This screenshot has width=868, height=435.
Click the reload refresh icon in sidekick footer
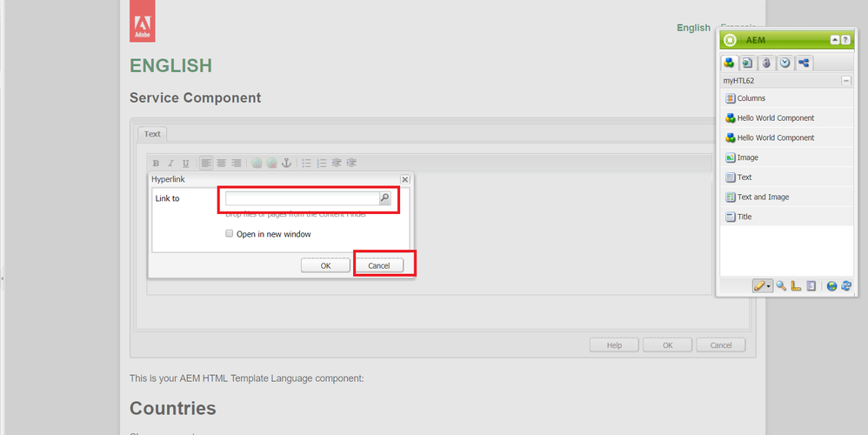846,285
